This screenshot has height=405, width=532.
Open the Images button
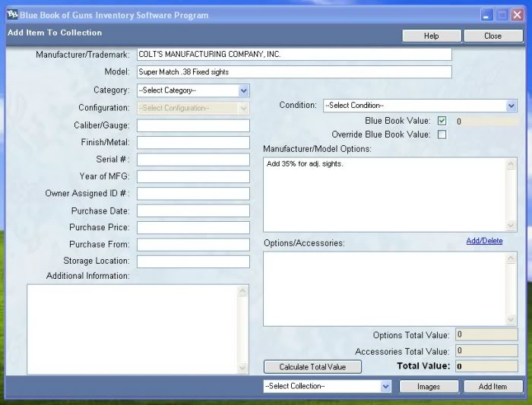pyautogui.click(x=429, y=387)
